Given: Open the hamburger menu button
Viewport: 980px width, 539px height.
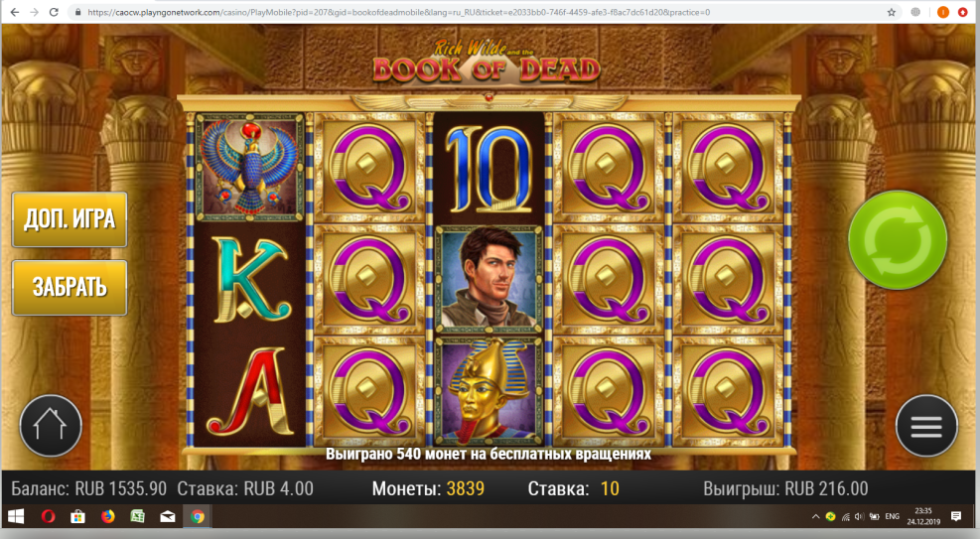Looking at the screenshot, I should coord(926,426).
